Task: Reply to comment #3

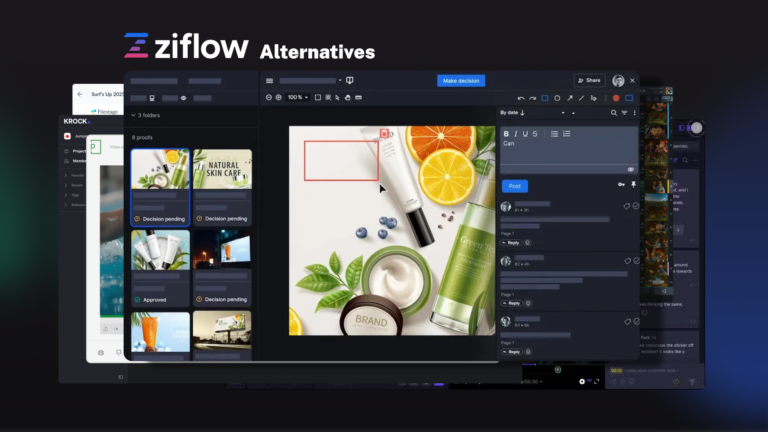Action: click(511, 352)
